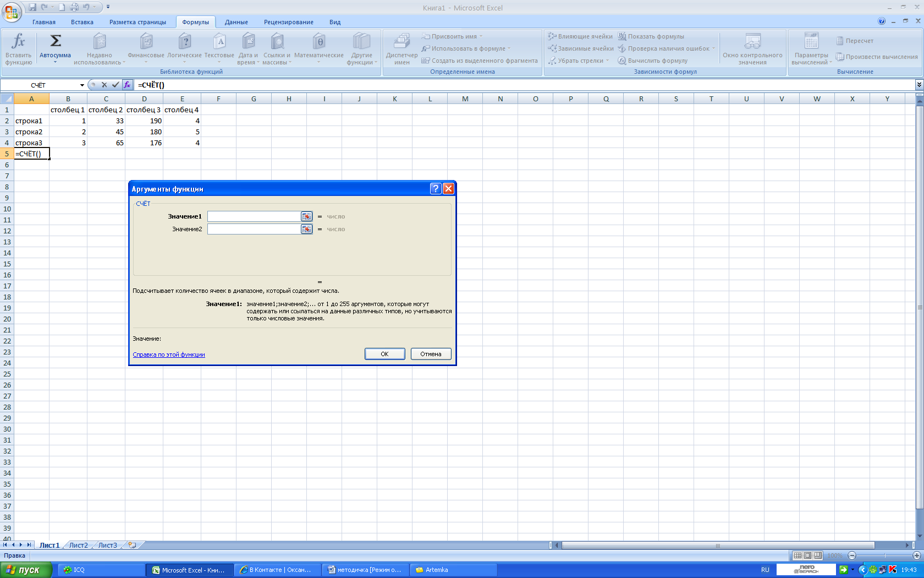Click Отмена in the function arguments dialog
The image size is (924, 578).
[431, 354]
